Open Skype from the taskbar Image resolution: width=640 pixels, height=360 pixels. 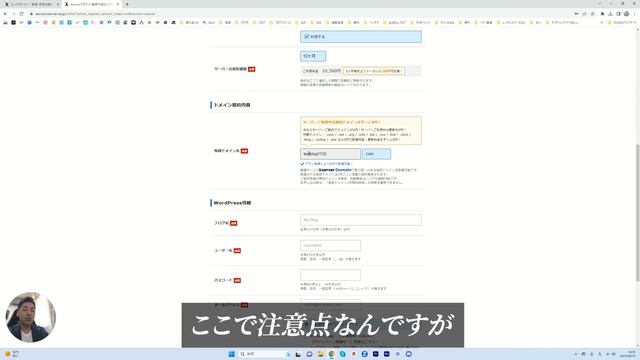point(342,354)
